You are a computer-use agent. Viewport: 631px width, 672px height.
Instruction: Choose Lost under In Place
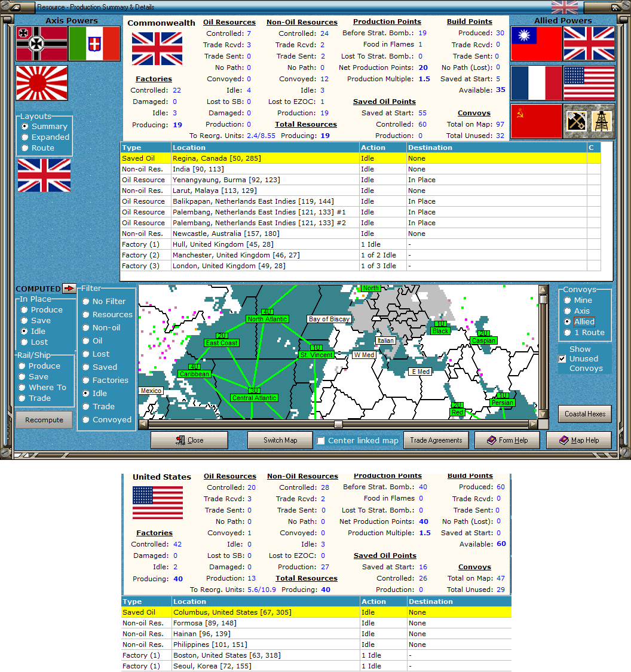[x=34, y=342]
